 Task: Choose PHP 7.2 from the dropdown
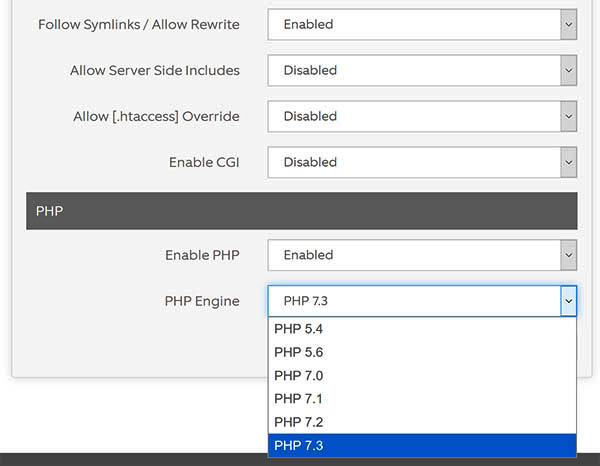[x=422, y=422]
